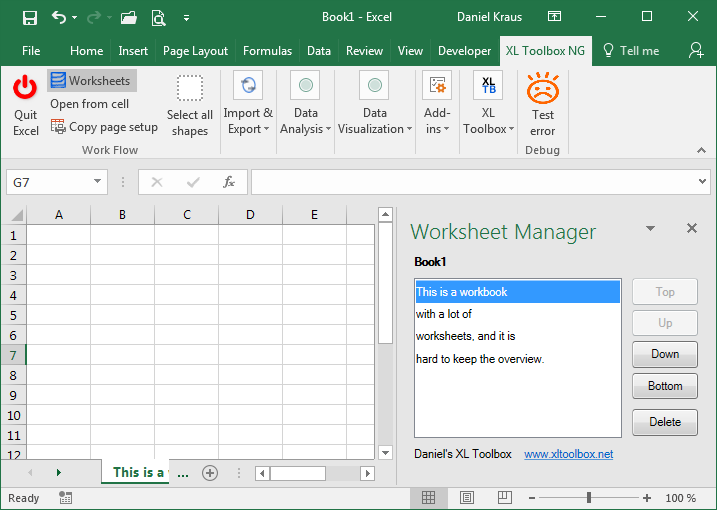Select column C header
717x510 pixels.
(x=187, y=215)
